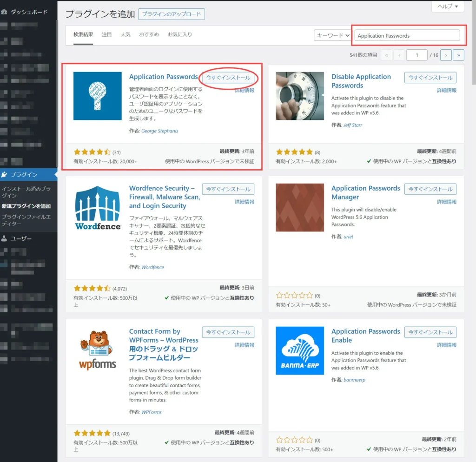This screenshot has width=476, height=462.
Task: Click the Disable Application Passwords dial image
Action: coord(300,96)
